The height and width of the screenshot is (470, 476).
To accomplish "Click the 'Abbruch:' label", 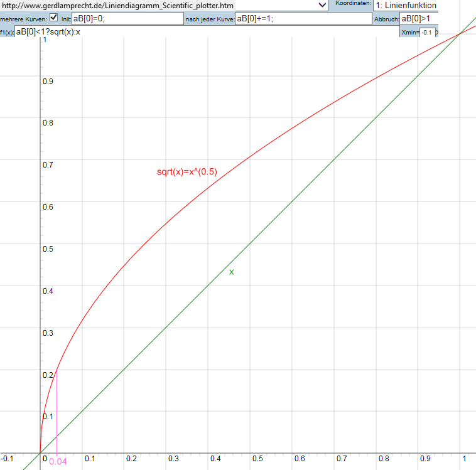I will [386, 19].
